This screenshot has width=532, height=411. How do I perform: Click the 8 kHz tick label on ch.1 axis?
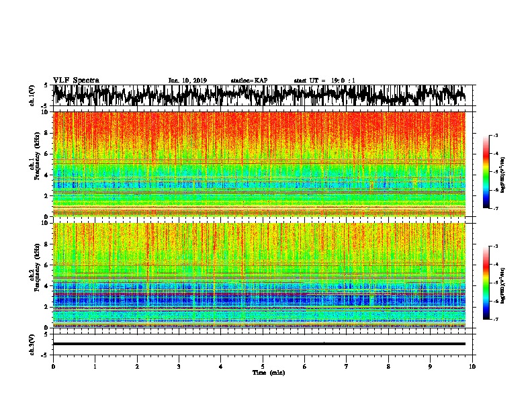point(46,133)
